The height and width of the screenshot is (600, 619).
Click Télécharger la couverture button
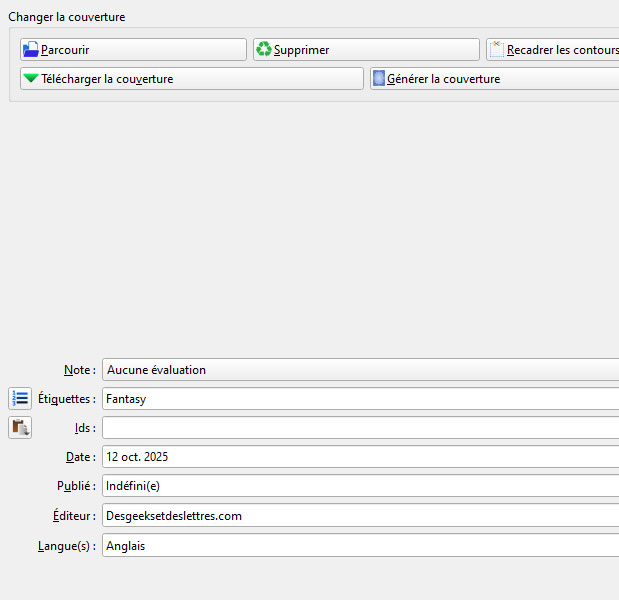[192, 79]
